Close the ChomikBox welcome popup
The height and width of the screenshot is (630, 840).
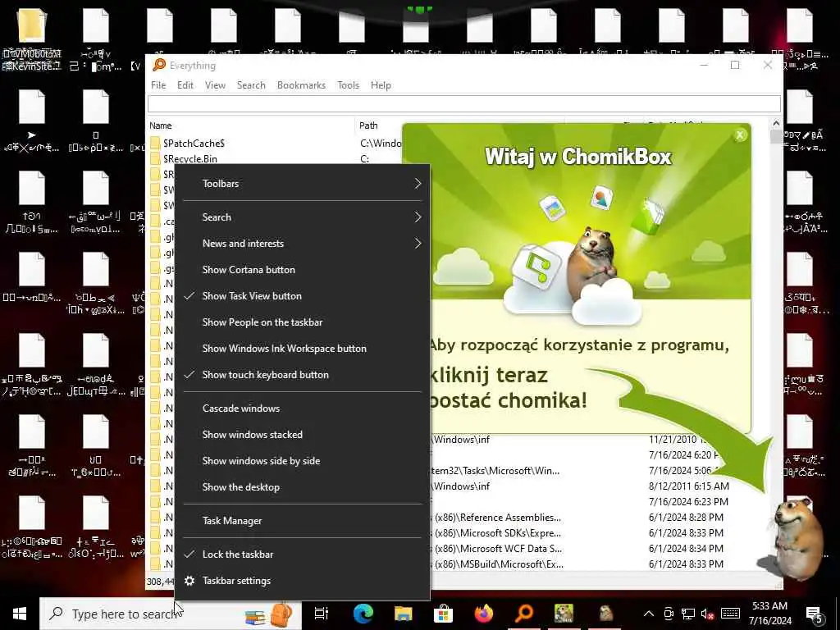point(740,135)
